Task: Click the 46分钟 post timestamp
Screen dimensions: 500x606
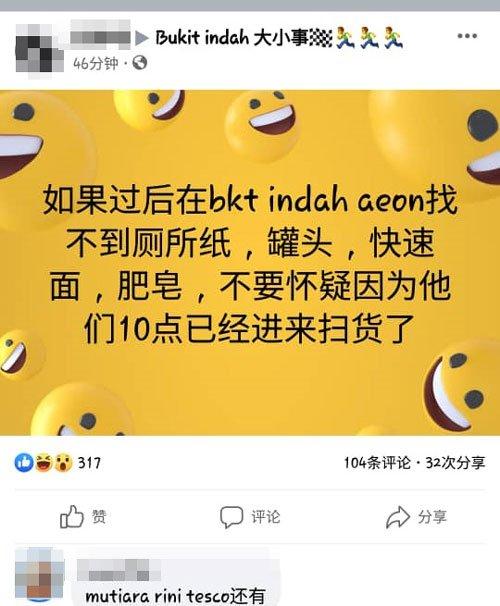Action: pos(95,63)
